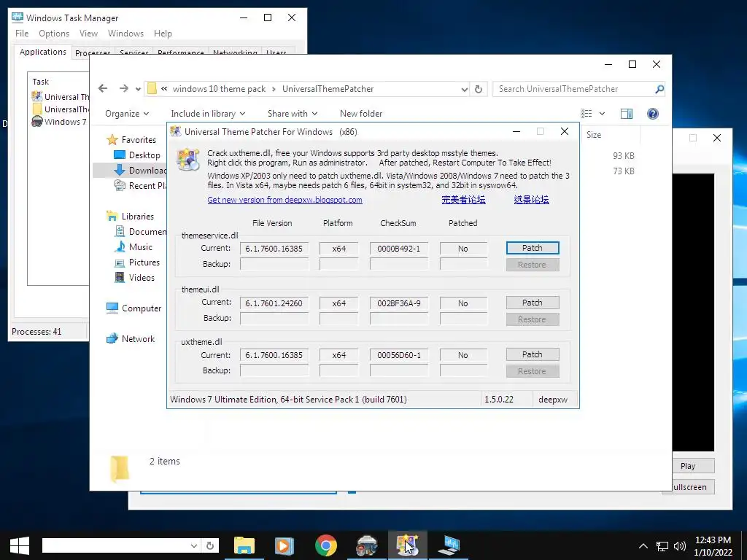
Task: Refresh the Explorer folder view
Action: [479, 89]
